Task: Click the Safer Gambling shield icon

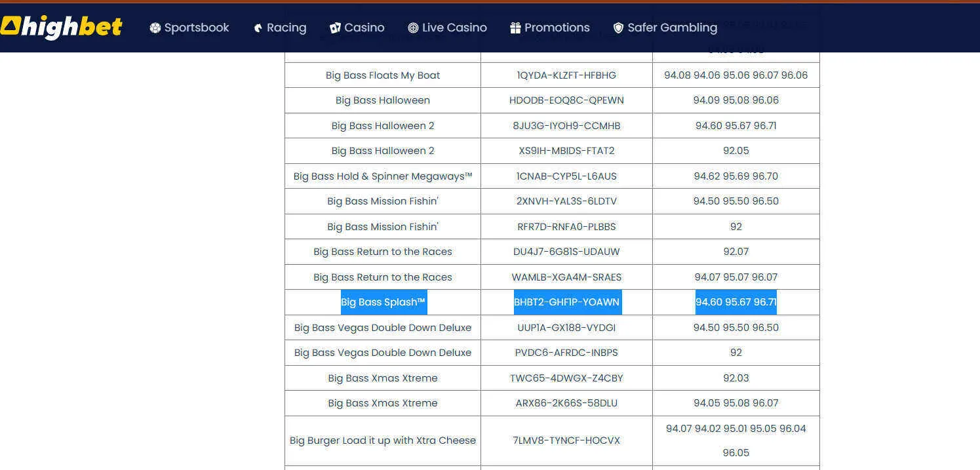Action: click(x=618, y=28)
